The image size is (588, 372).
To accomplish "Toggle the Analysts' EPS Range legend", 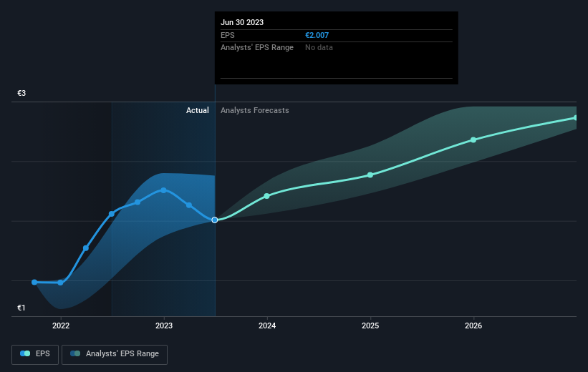I will coord(115,354).
